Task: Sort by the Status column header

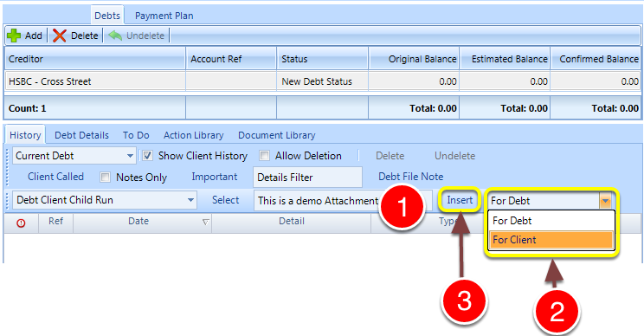Action: pyautogui.click(x=322, y=59)
